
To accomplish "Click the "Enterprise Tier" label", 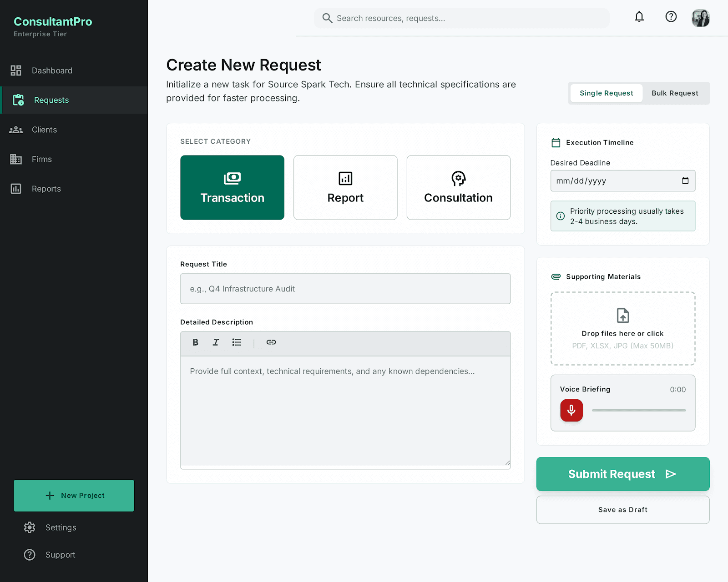I will (x=40, y=34).
